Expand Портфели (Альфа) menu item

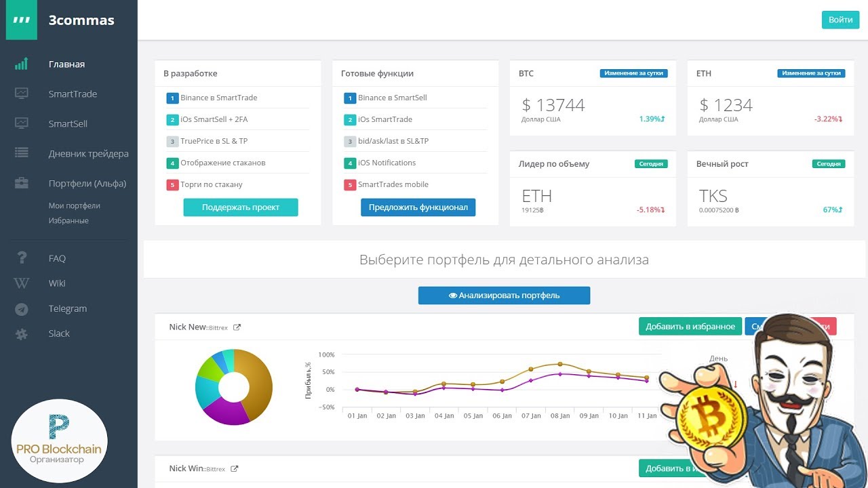pos(87,184)
